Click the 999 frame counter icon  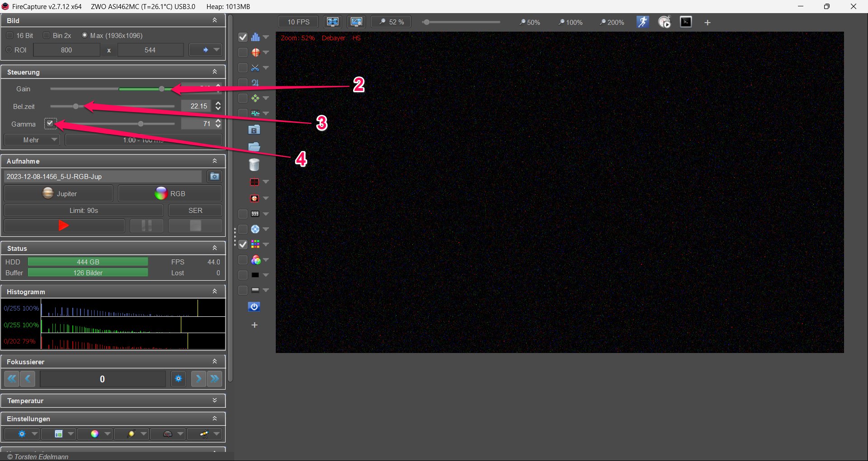[x=255, y=214]
